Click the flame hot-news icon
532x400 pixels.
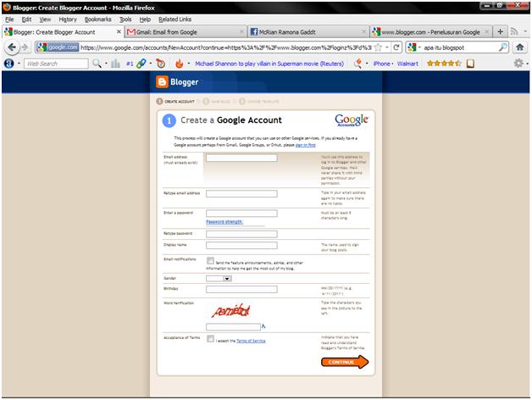[x=179, y=64]
